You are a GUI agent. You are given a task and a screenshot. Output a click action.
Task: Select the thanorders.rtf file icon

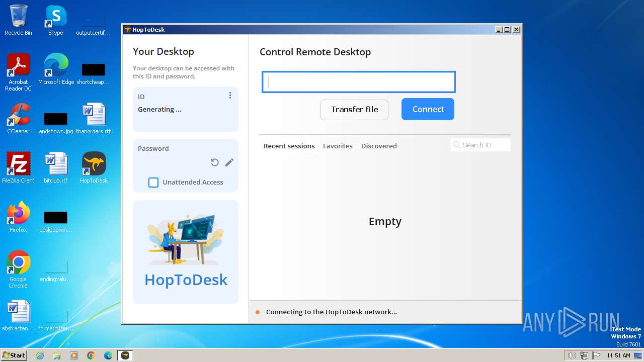(94, 119)
